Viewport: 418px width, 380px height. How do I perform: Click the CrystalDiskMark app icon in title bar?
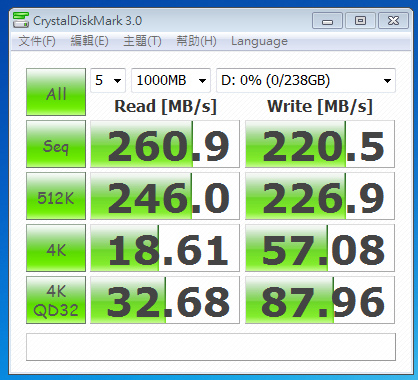(21, 20)
